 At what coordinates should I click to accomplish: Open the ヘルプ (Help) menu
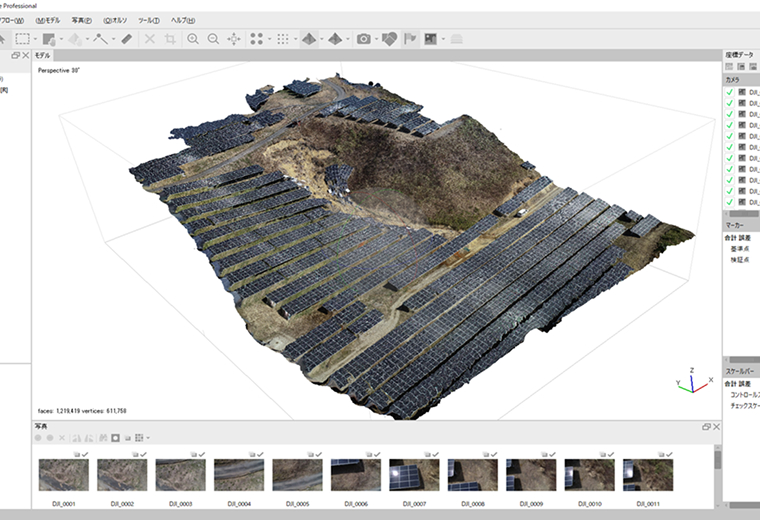pyautogui.click(x=183, y=20)
